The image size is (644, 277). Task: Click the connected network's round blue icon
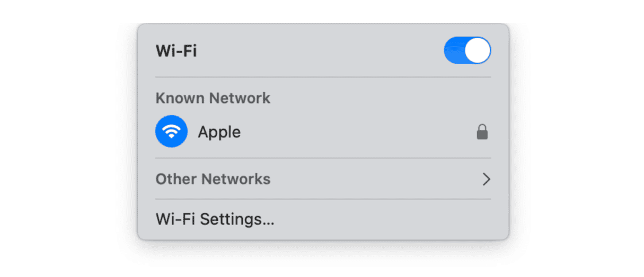(x=171, y=132)
